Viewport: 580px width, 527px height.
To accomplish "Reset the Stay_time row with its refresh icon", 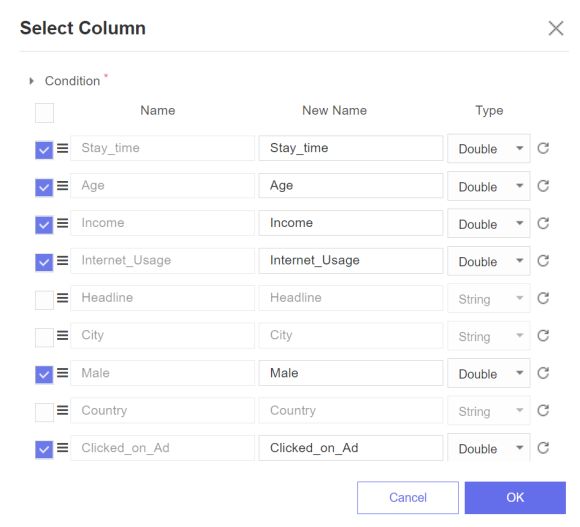I will point(543,148).
